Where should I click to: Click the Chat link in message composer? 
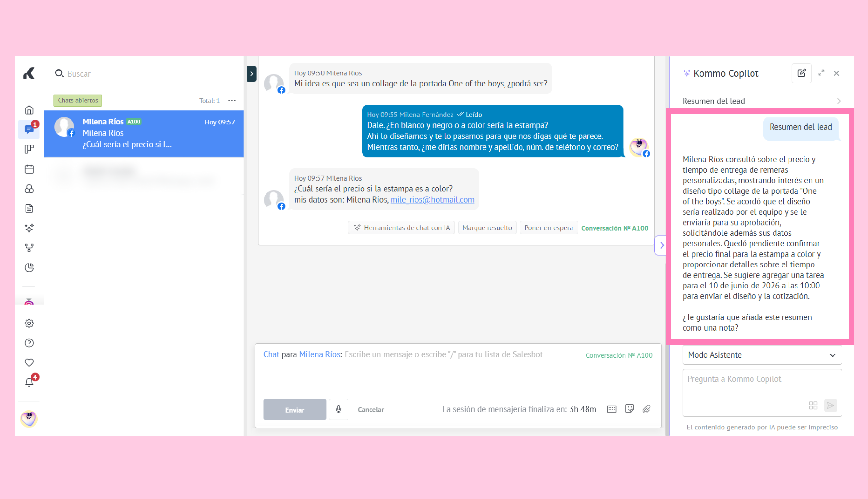coord(271,354)
